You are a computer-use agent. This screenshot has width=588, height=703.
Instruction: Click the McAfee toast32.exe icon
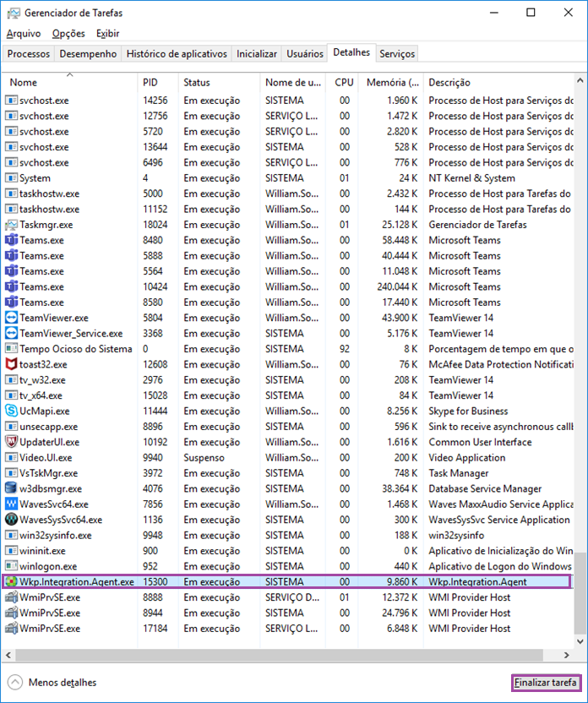[11, 364]
